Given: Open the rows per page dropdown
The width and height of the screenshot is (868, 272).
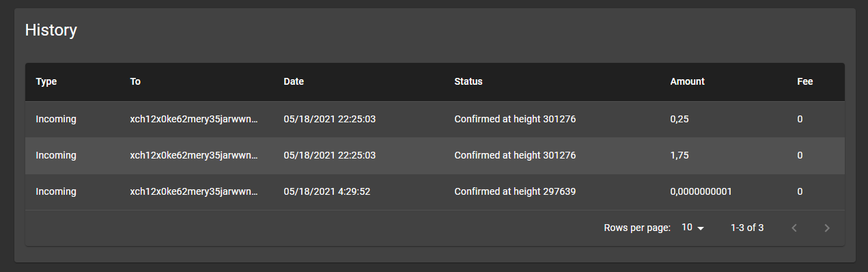Looking at the screenshot, I should click(693, 228).
